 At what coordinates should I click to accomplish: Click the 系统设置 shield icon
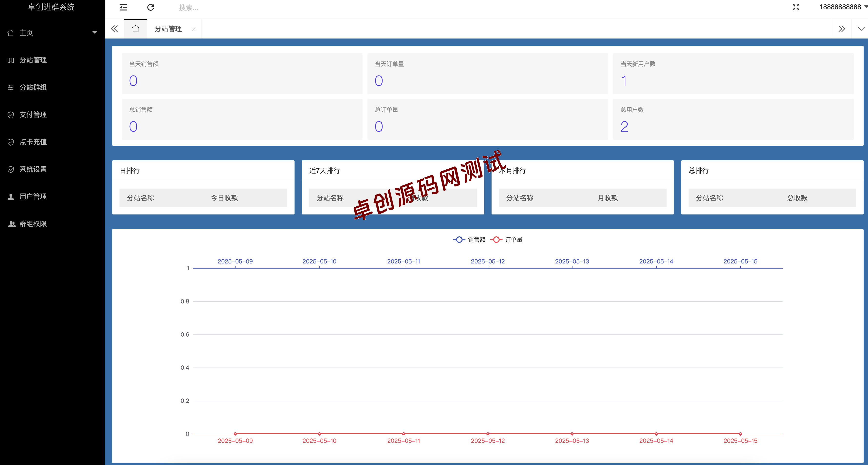tap(11, 169)
